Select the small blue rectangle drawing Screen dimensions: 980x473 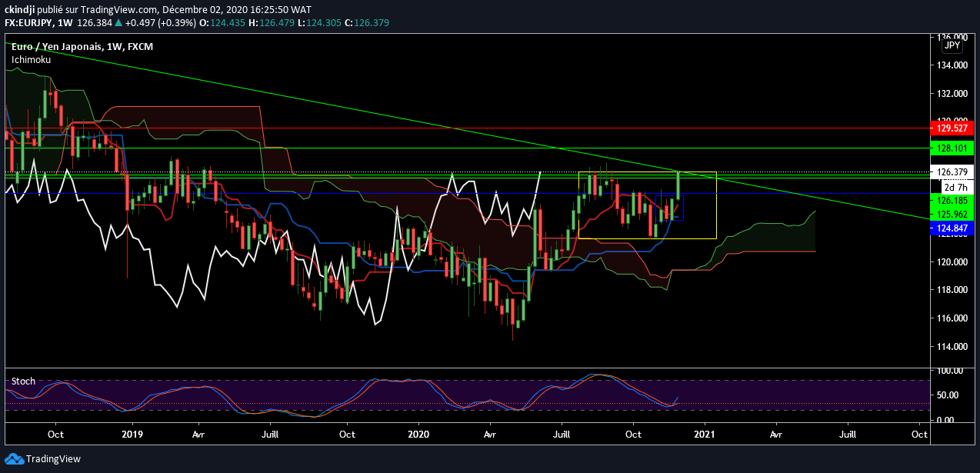(683, 208)
